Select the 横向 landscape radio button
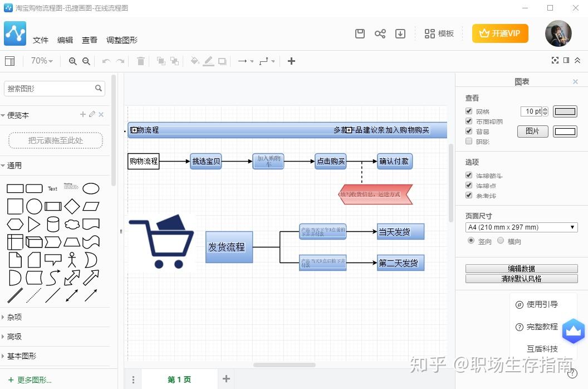 501,241
